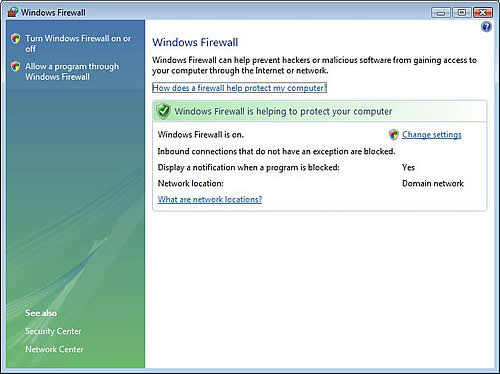Click the Display a notification label

pos(248,167)
